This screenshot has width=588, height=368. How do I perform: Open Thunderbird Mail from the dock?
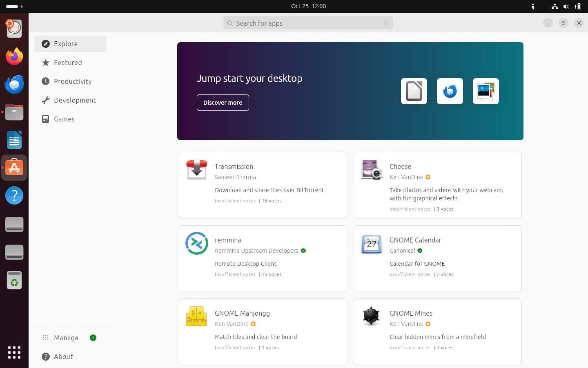pyautogui.click(x=14, y=84)
